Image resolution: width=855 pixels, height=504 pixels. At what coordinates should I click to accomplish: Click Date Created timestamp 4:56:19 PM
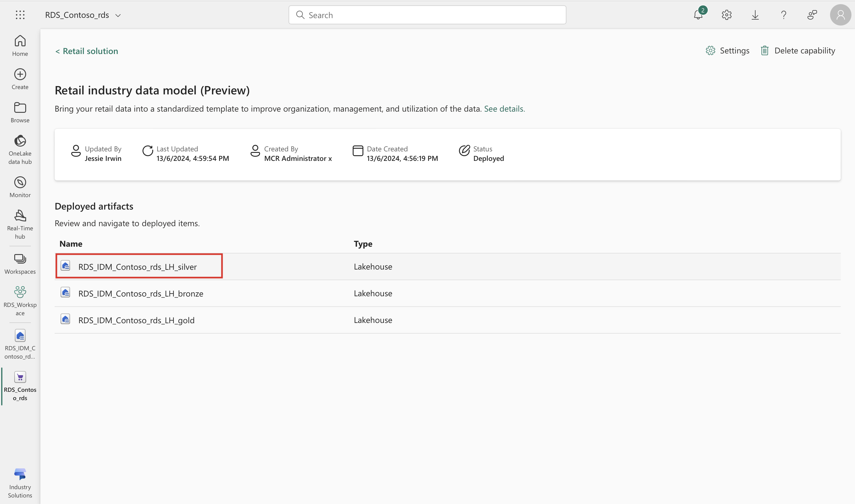click(x=402, y=158)
